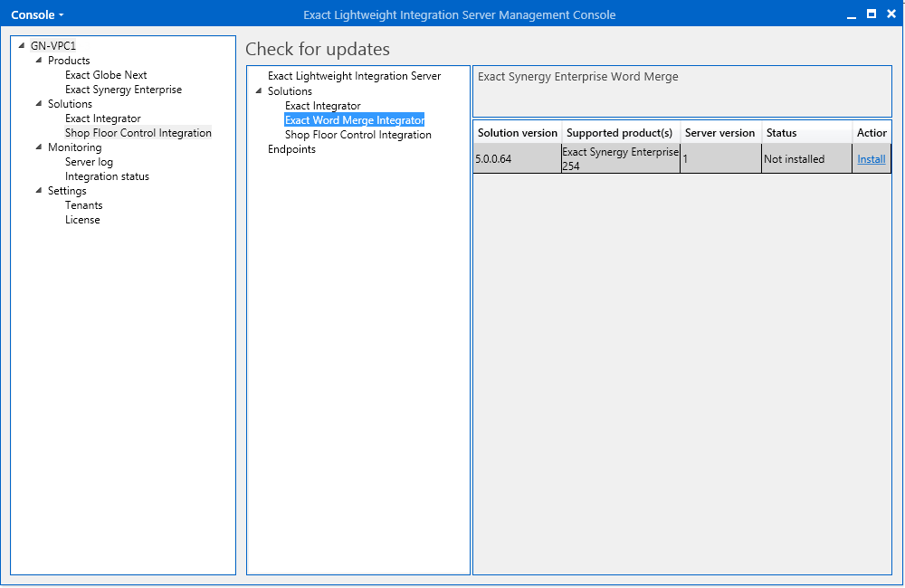Select Shop Floor Control Integration in updates tree
The image size is (905, 588).
point(357,135)
